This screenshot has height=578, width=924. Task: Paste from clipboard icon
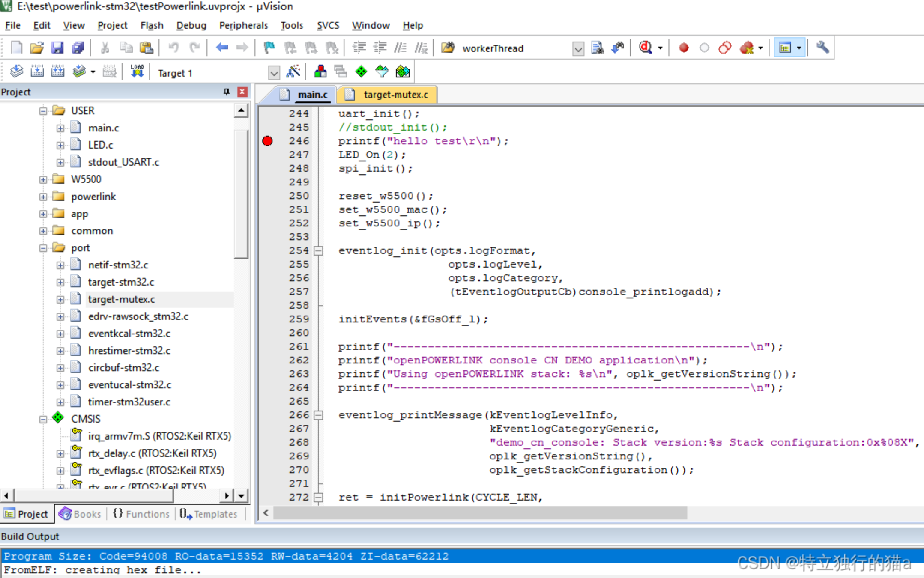click(147, 48)
